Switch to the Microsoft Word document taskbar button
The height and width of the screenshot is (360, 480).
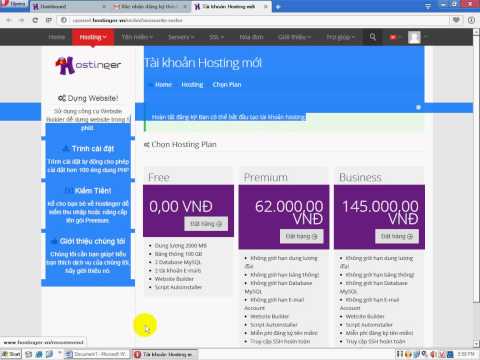pos(97,354)
